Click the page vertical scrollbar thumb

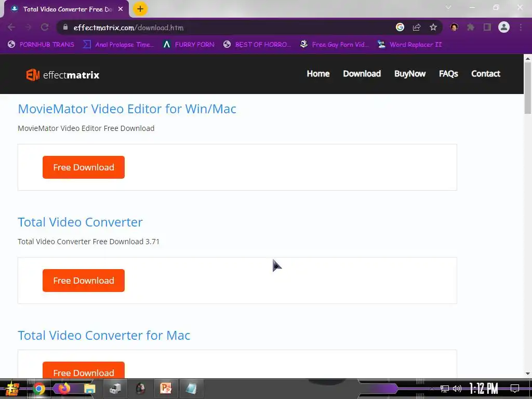pos(528,88)
